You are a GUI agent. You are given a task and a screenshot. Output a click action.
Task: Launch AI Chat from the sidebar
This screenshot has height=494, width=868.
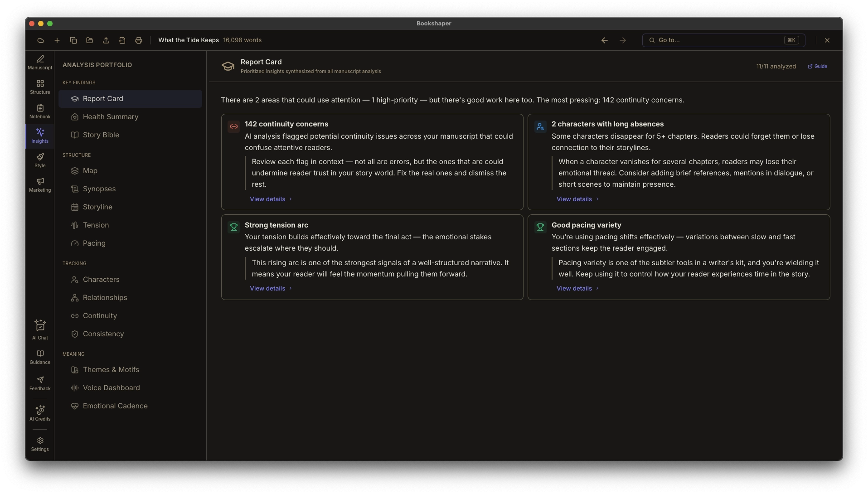pyautogui.click(x=40, y=329)
